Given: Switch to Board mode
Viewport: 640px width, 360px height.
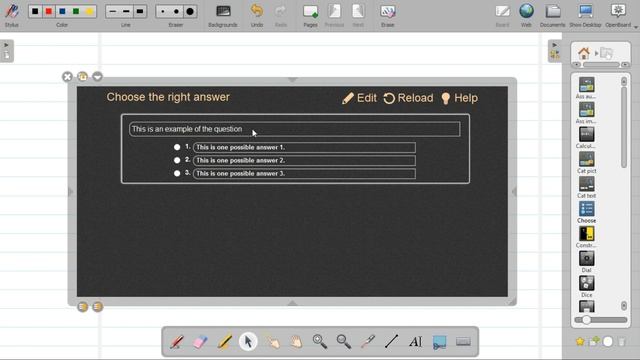Looking at the screenshot, I should pos(502,15).
